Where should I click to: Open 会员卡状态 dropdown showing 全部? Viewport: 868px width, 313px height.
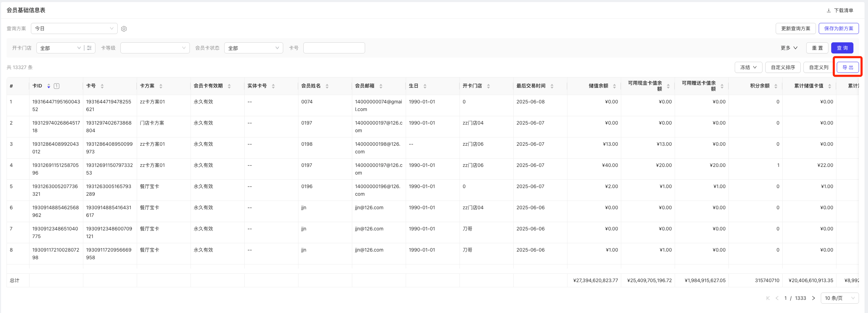pyautogui.click(x=254, y=48)
